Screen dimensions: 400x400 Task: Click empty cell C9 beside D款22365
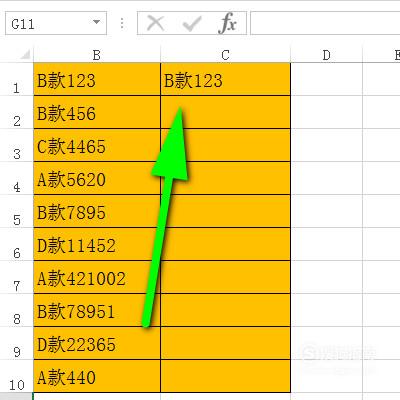(225, 343)
